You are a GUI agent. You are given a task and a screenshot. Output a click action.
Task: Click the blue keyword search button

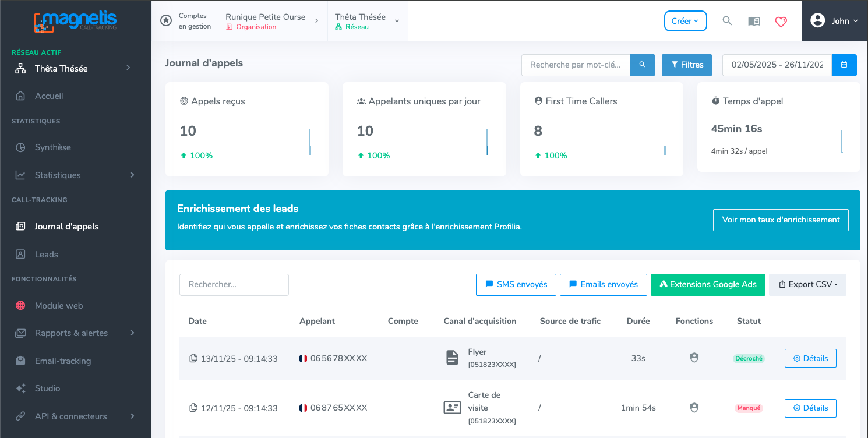click(642, 65)
